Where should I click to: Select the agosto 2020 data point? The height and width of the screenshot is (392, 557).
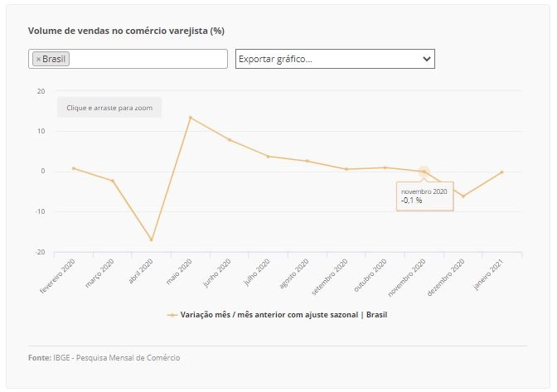pyautogui.click(x=308, y=161)
